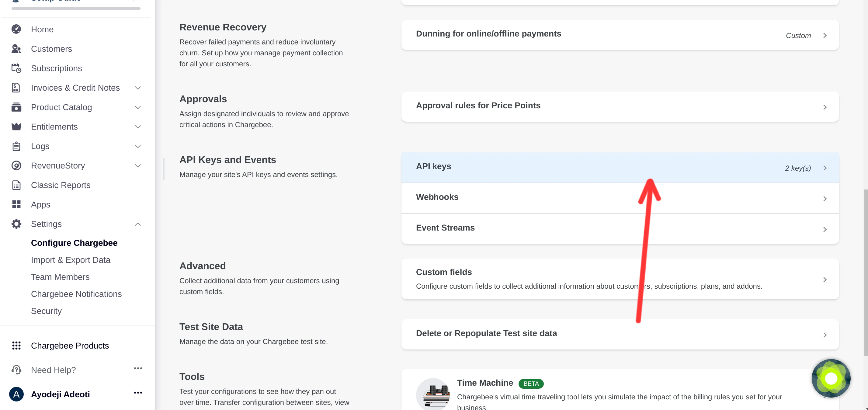The width and height of the screenshot is (868, 410).
Task: Expand the Product Catalog chevron
Action: [x=137, y=107]
